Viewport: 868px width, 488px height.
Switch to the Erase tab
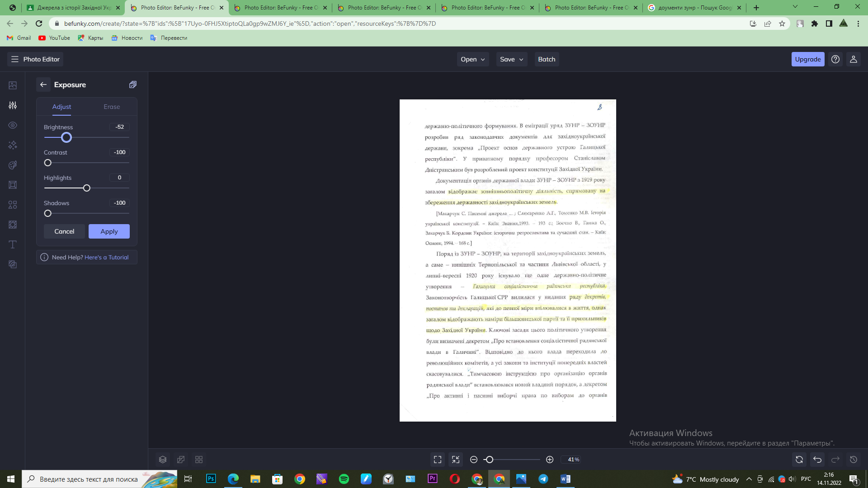tap(112, 107)
